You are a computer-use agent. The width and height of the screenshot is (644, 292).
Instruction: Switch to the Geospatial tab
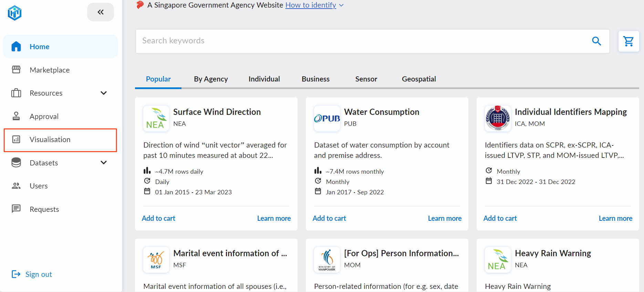point(419,79)
